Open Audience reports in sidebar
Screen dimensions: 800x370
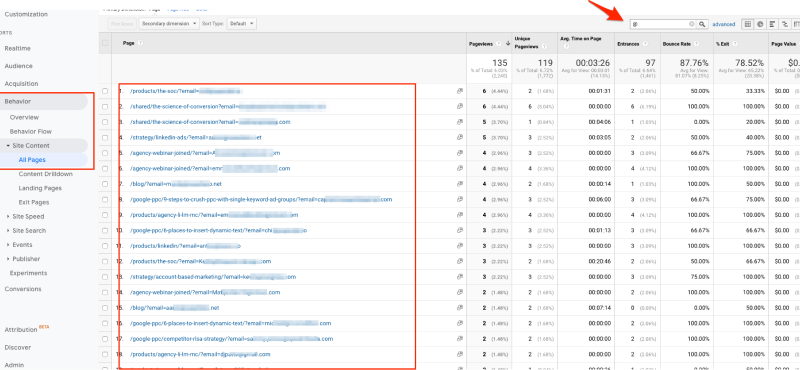(x=18, y=66)
